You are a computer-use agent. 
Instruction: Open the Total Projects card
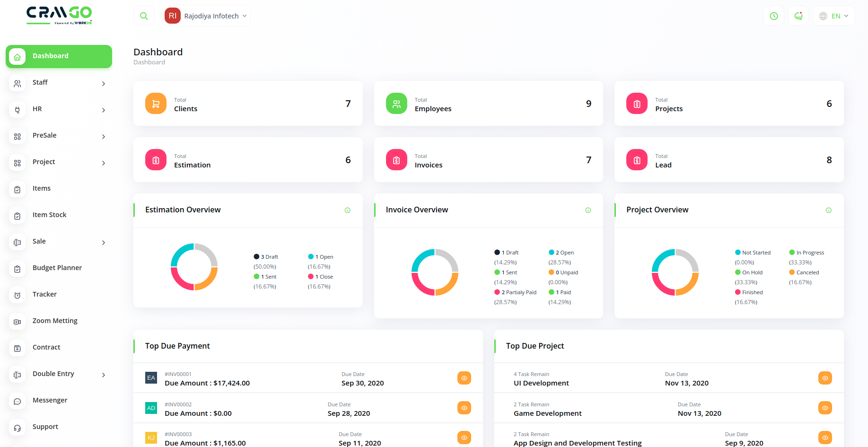coord(729,104)
